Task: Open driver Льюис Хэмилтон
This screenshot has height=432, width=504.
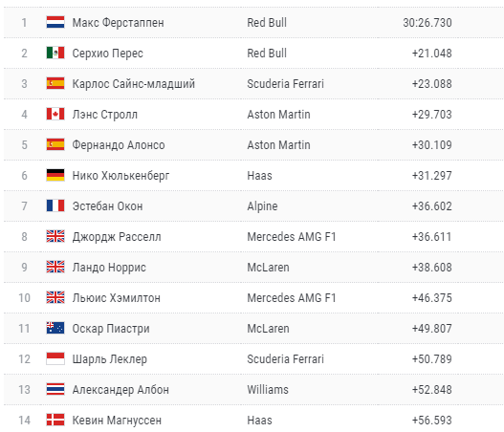Action: click(116, 298)
